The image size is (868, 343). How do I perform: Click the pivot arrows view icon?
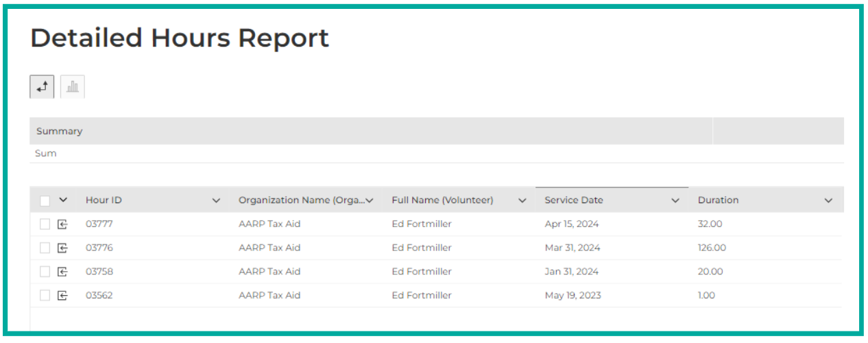pyautogui.click(x=42, y=87)
